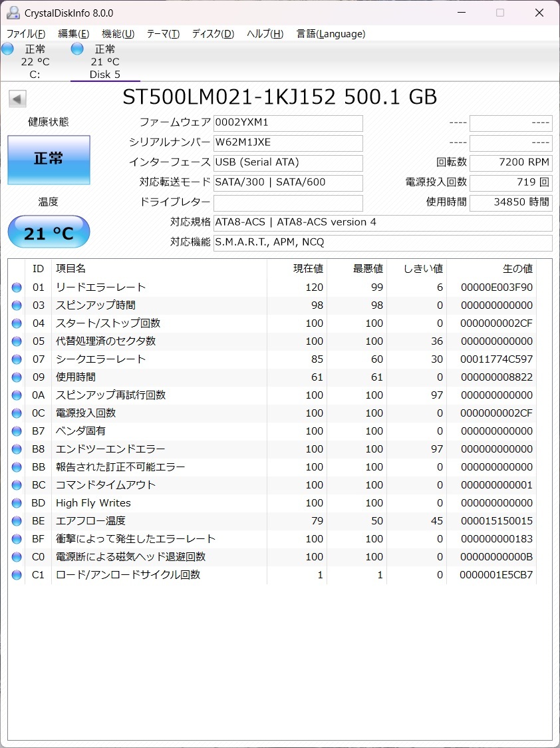Viewport: 560px width, 748px height.
Task: Click status orb of row 03 スピンアップ時間
Action: point(17,305)
